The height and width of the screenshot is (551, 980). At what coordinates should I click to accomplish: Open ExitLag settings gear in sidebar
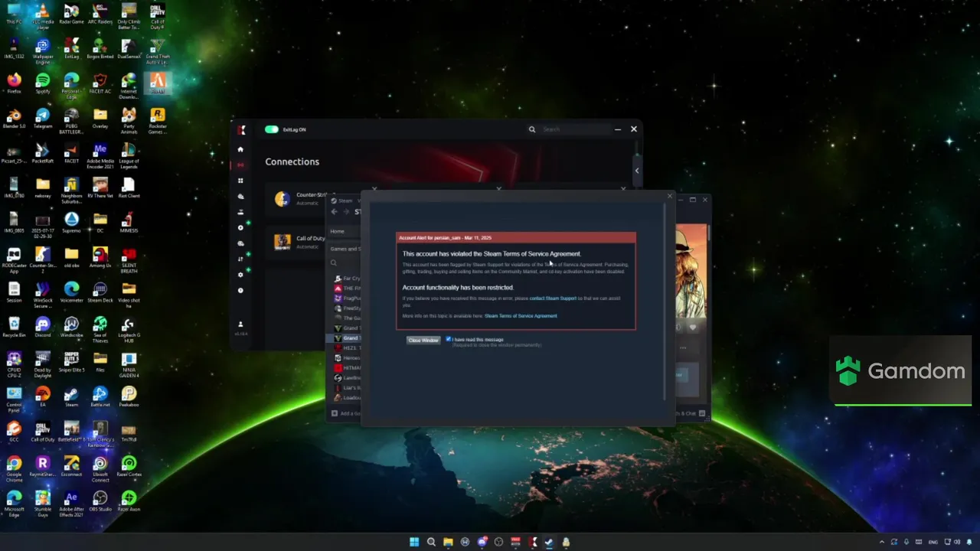point(240,275)
